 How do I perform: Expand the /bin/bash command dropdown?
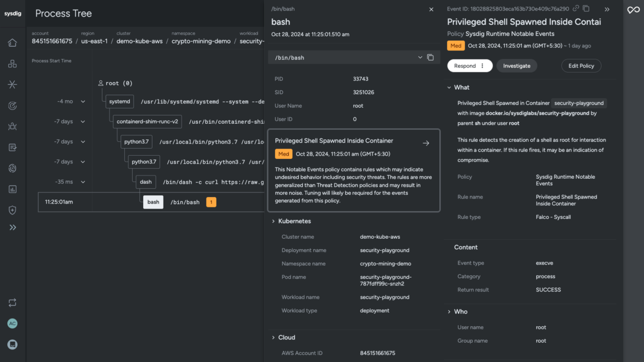(x=420, y=57)
